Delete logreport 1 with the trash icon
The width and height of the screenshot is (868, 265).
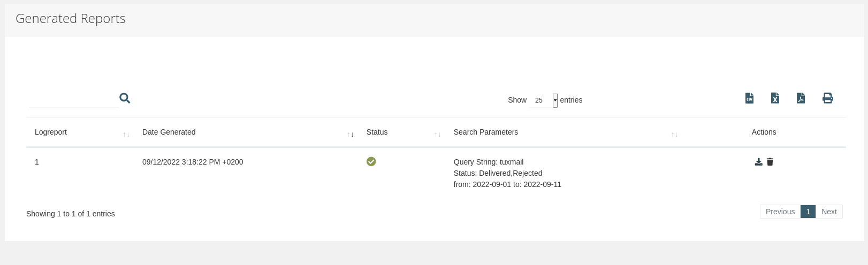pos(770,162)
